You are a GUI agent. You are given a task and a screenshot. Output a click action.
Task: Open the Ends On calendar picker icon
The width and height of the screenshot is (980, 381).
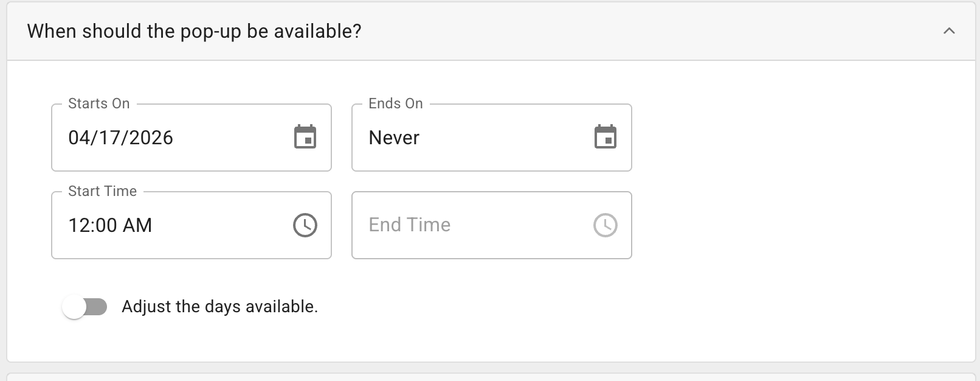pyautogui.click(x=605, y=137)
